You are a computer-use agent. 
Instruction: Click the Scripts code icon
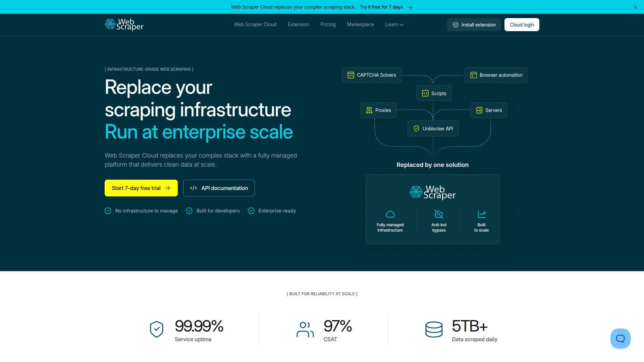coord(425,94)
